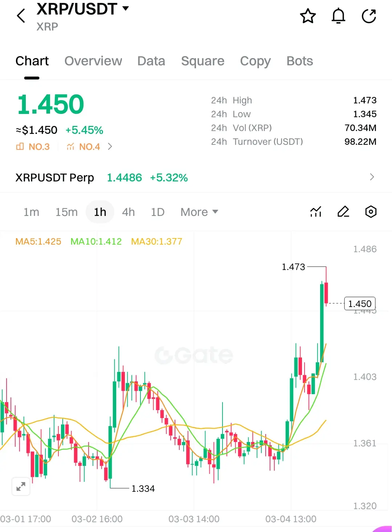392x532 pixels.
Task: Select the 1m timeframe
Action: [31, 212]
